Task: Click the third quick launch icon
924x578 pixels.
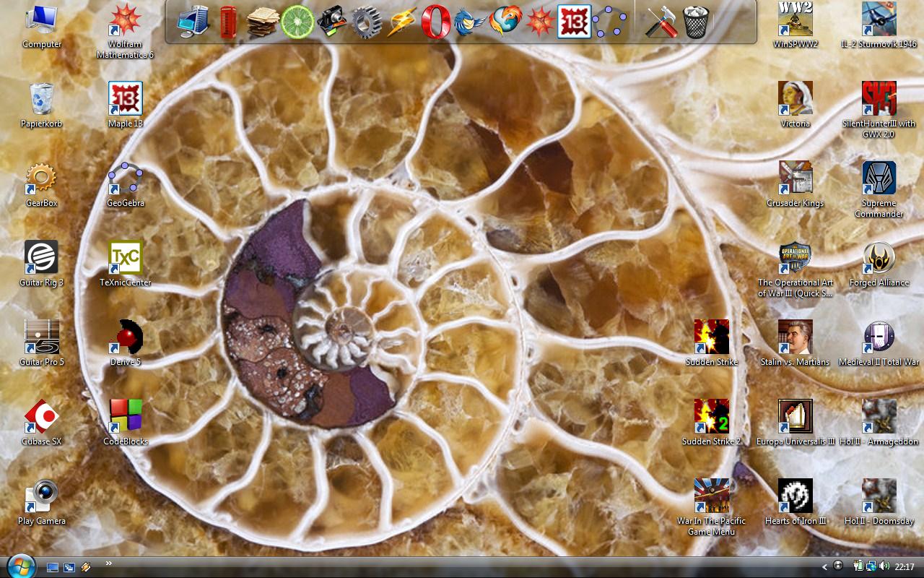Action: pos(86,567)
